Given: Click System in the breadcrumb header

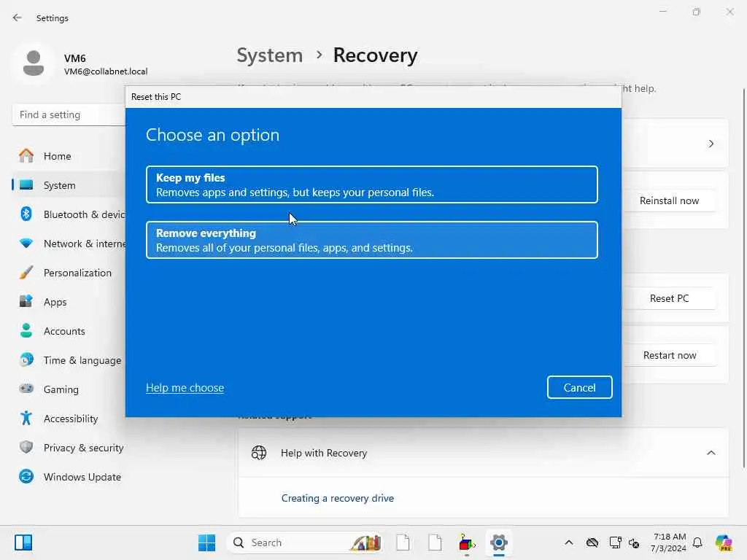Looking at the screenshot, I should [x=270, y=55].
